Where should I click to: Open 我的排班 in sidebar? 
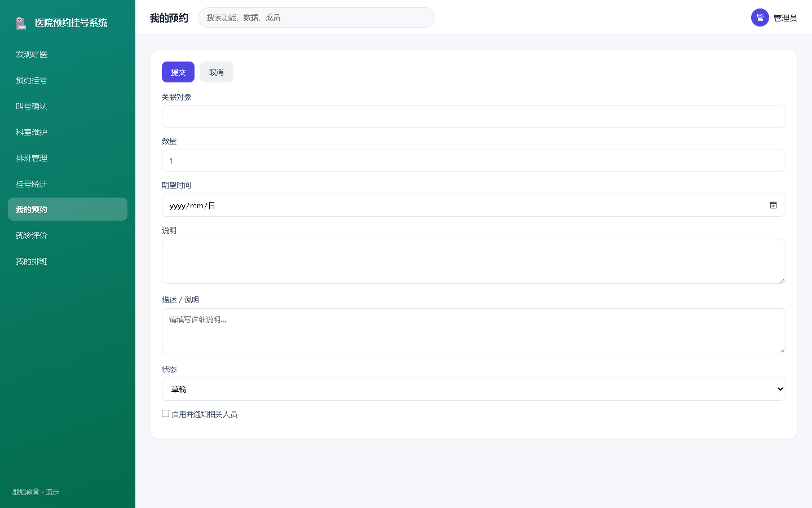[68, 261]
